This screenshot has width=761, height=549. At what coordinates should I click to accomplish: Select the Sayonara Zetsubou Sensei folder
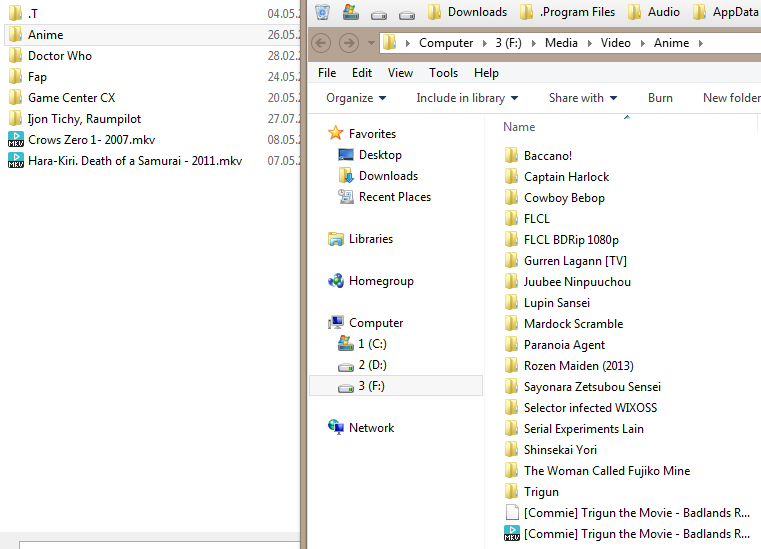click(x=583, y=387)
